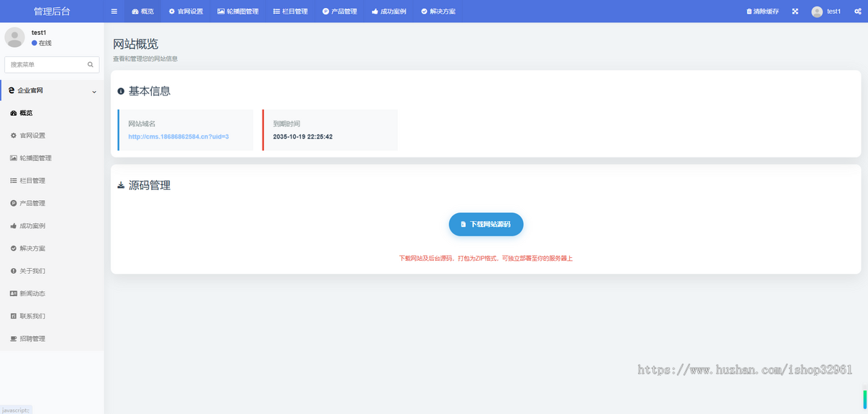Click the info icon beside sidebar 关于我们
Viewport: 868px width, 414px height.
coord(14,271)
